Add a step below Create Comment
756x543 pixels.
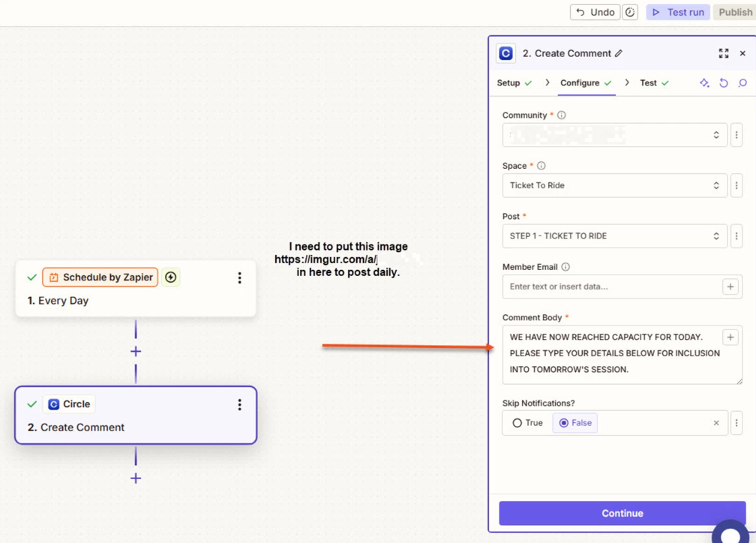[x=136, y=478]
